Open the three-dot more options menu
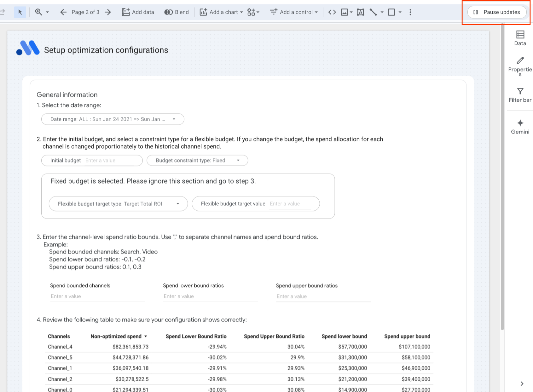The image size is (533, 392). pyautogui.click(x=410, y=12)
